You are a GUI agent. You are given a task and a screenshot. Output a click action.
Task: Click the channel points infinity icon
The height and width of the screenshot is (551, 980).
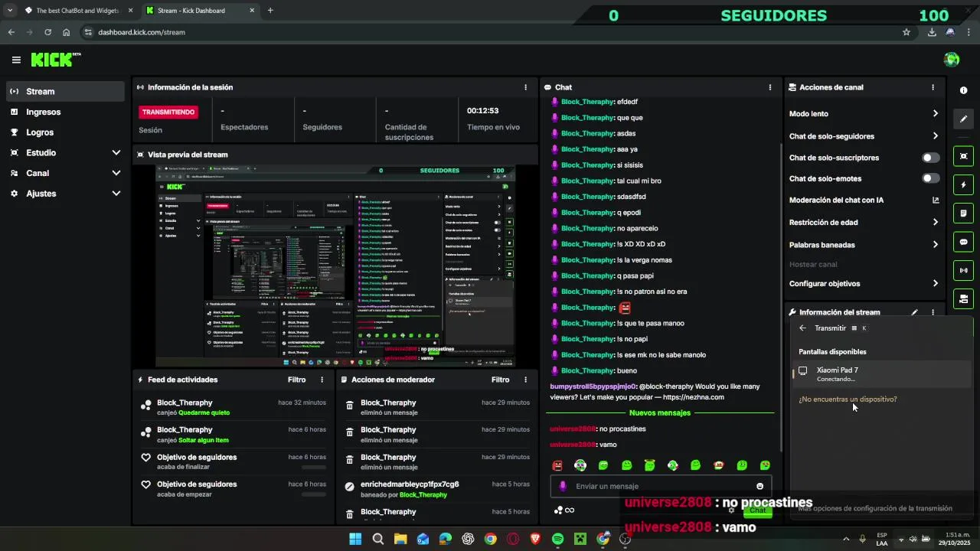coord(564,510)
